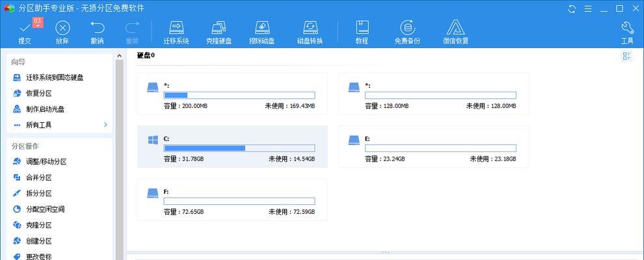Click 未使用：14.54GB text on C: card

tap(292, 159)
